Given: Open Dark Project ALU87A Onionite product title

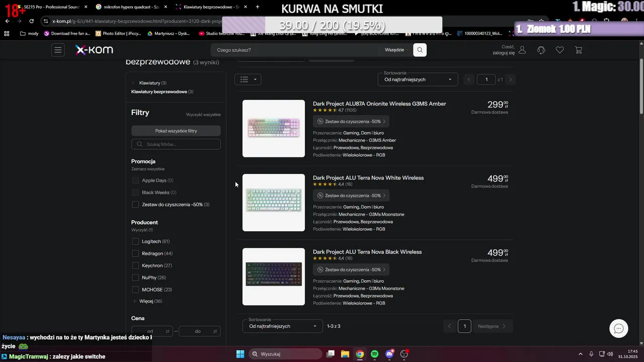Looking at the screenshot, I should pyautogui.click(x=379, y=104).
